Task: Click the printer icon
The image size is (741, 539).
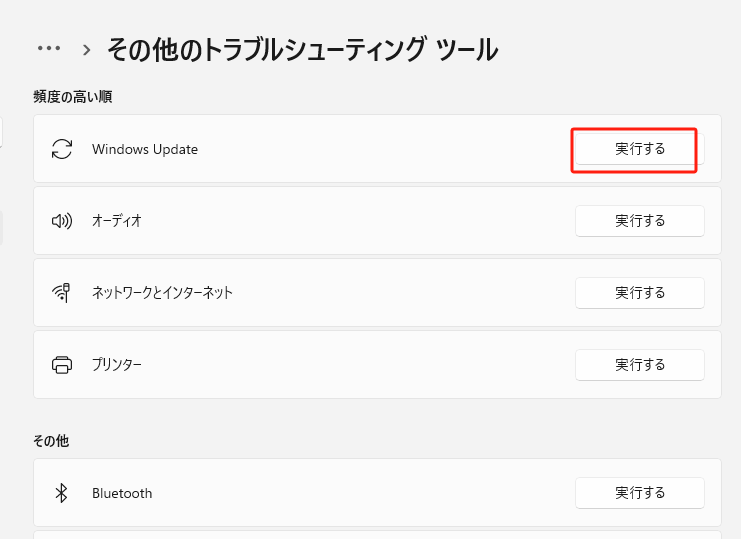Action: pyautogui.click(x=62, y=365)
